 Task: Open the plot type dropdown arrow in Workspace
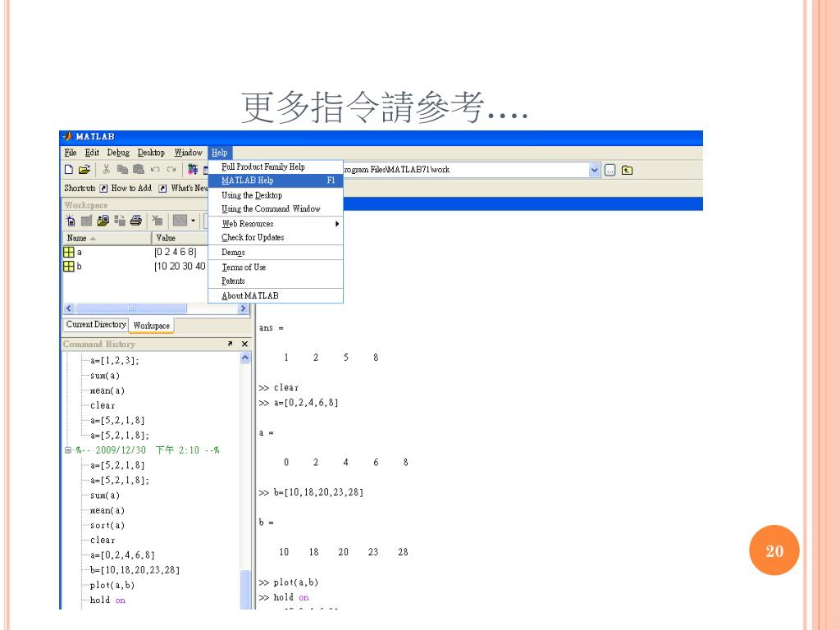point(193,220)
